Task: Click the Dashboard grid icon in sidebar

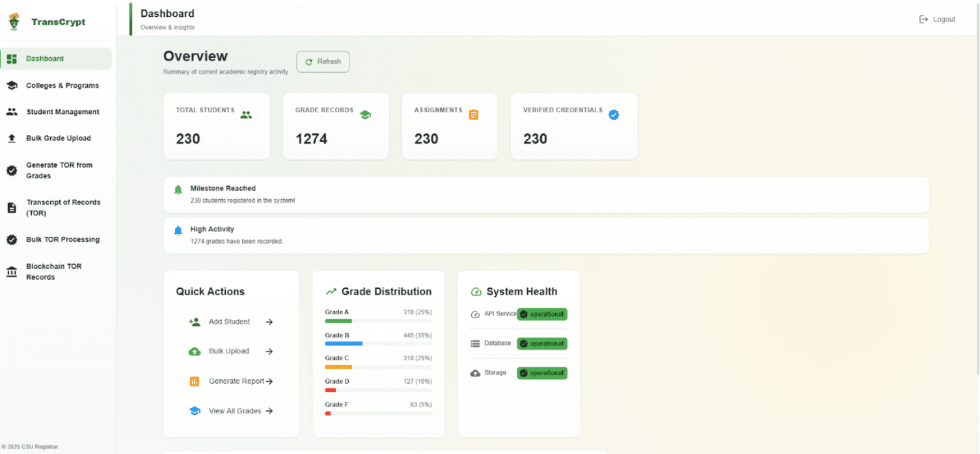Action: [x=12, y=59]
